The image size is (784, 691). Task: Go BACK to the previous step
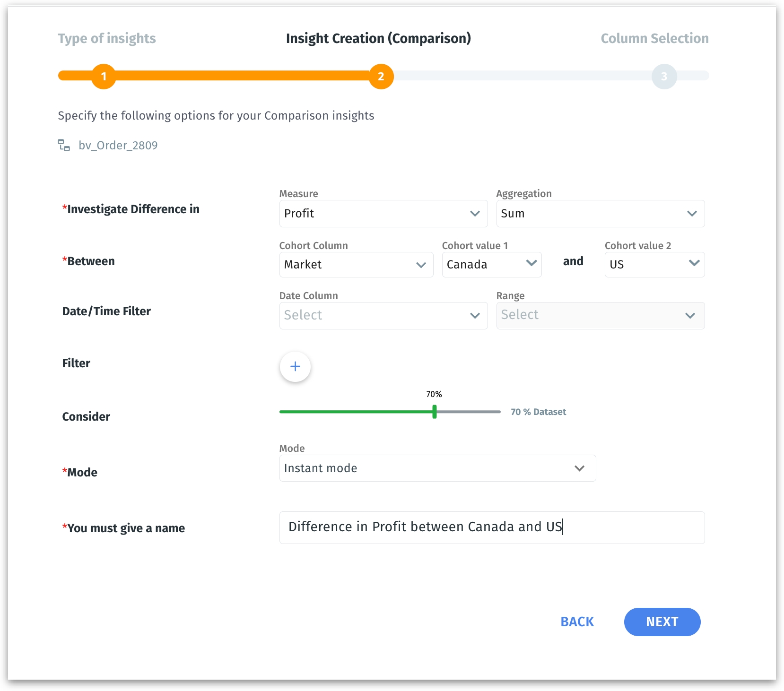577,622
